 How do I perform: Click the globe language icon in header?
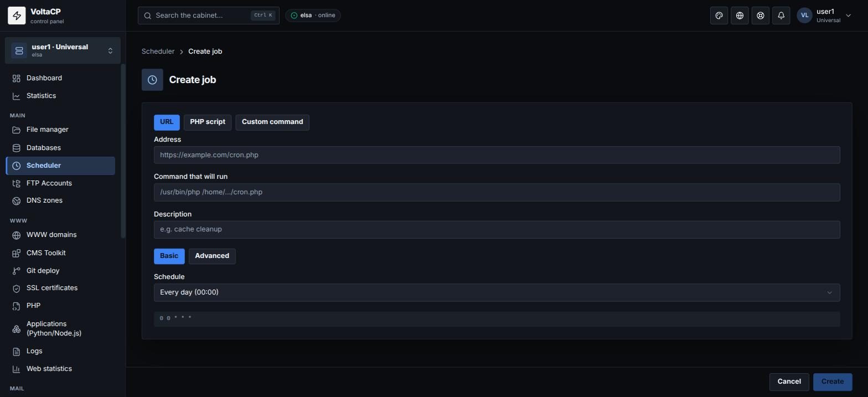click(x=740, y=16)
